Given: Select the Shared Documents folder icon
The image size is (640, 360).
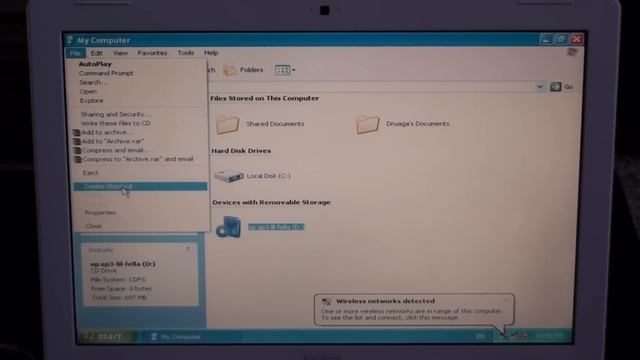Looking at the screenshot, I should click(x=227, y=124).
